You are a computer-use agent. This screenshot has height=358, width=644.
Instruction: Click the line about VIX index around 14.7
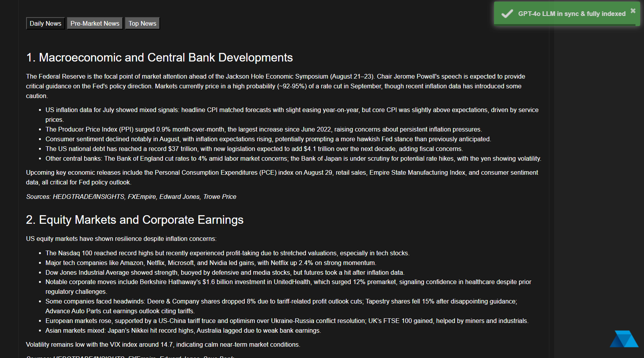(x=163, y=344)
